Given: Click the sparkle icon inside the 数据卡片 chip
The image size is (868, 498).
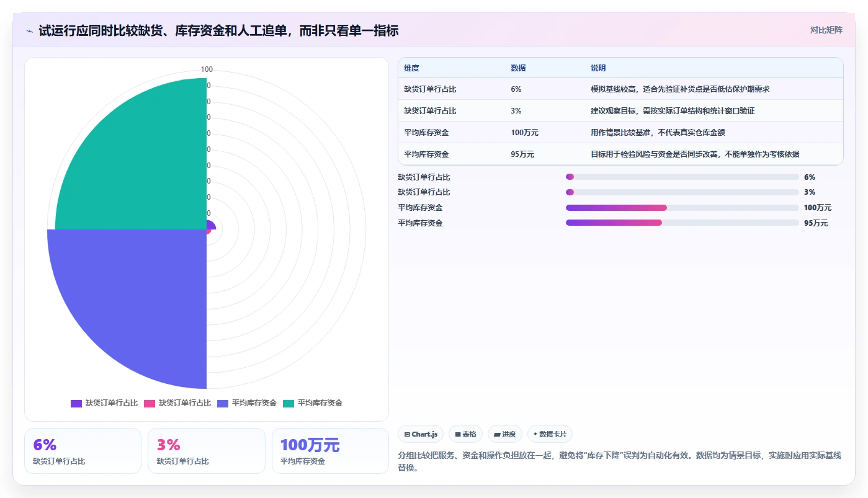Looking at the screenshot, I should click(535, 434).
